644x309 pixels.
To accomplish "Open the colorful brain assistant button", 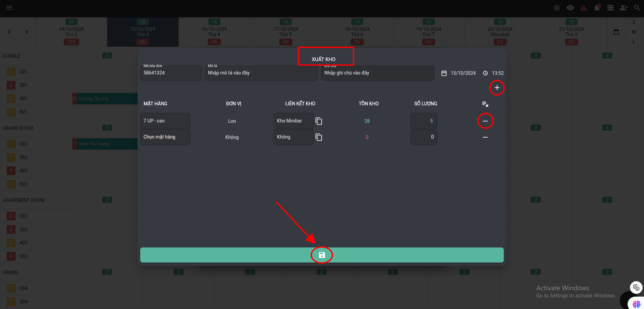I will [636, 304].
